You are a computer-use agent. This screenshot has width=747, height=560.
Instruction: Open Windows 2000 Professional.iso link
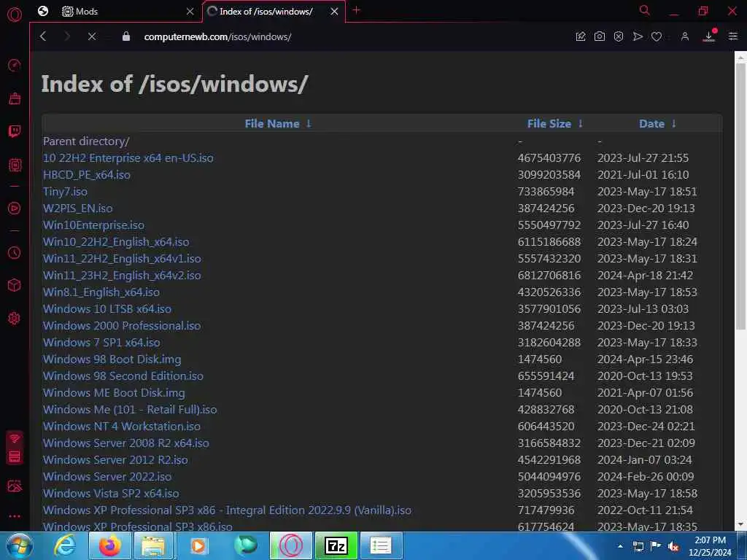click(122, 326)
